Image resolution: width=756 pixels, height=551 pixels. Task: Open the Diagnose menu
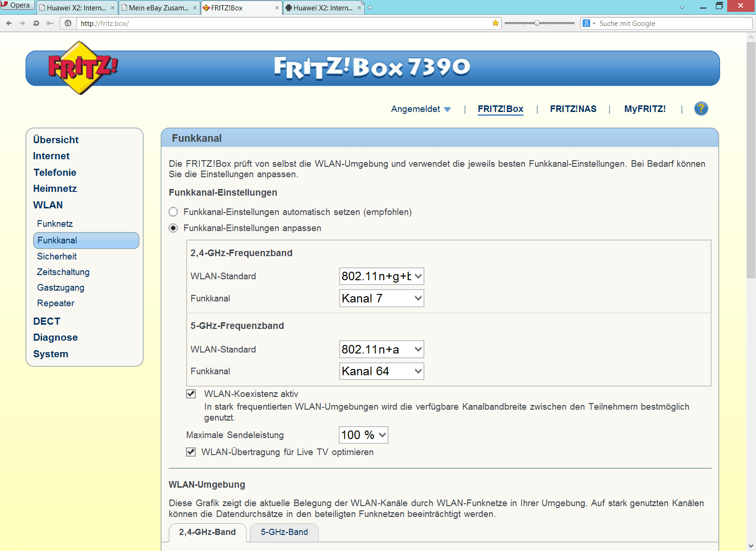(x=55, y=337)
